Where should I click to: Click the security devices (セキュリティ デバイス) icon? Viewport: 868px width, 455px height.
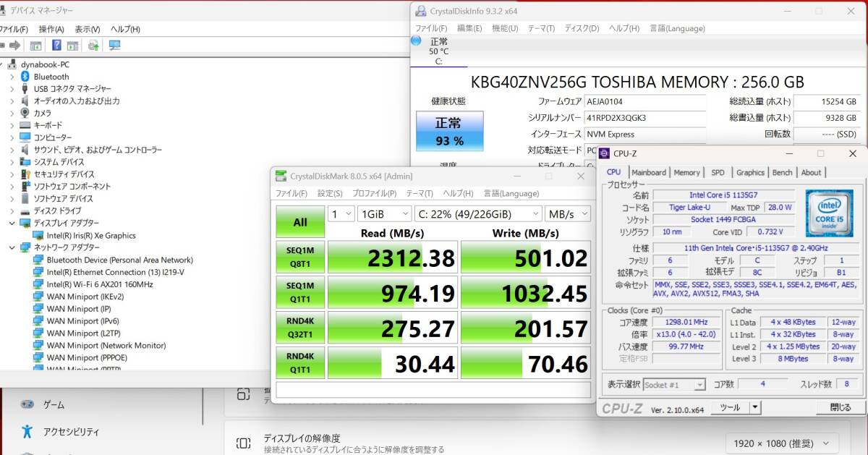coord(25,174)
